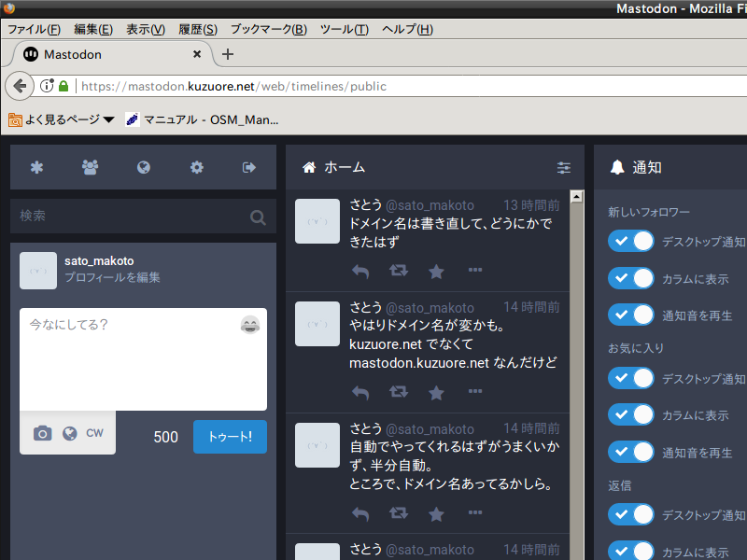The width and height of the screenshot is (747, 560).
Task: Click the sato_makoto username in compose panel
Action: [x=99, y=261]
